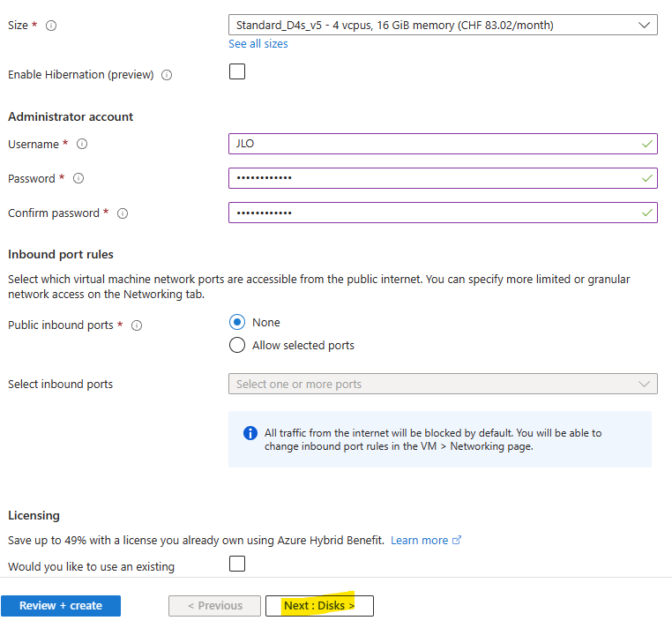Expand the Select inbound ports dropdown
This screenshot has height=628, width=672.
tap(443, 384)
